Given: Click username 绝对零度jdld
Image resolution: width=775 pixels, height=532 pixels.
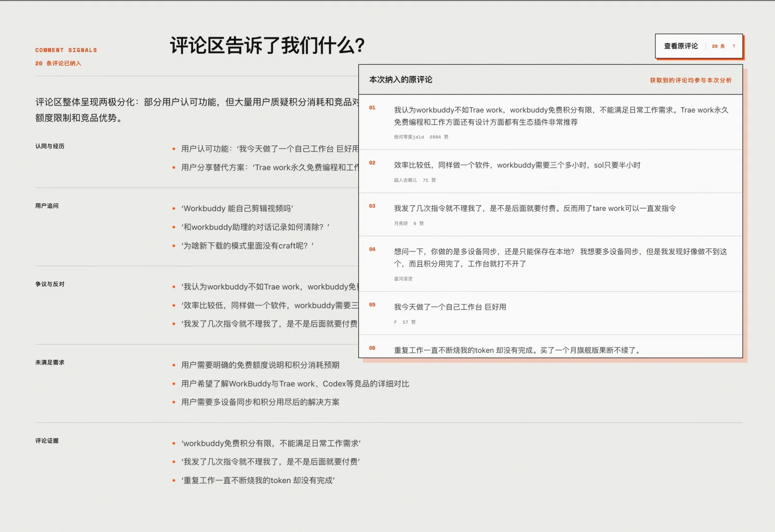Looking at the screenshot, I should pos(409,137).
